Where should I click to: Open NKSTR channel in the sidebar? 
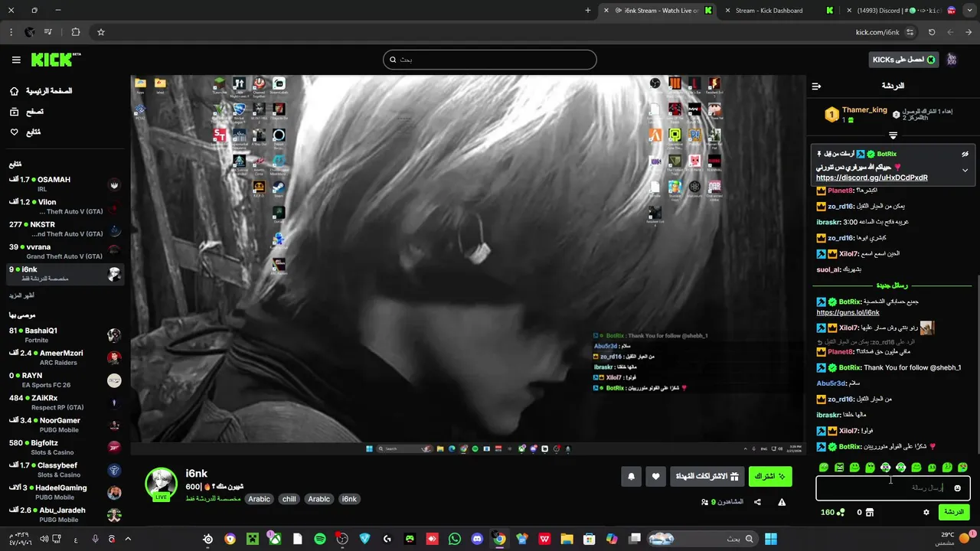[x=65, y=229]
